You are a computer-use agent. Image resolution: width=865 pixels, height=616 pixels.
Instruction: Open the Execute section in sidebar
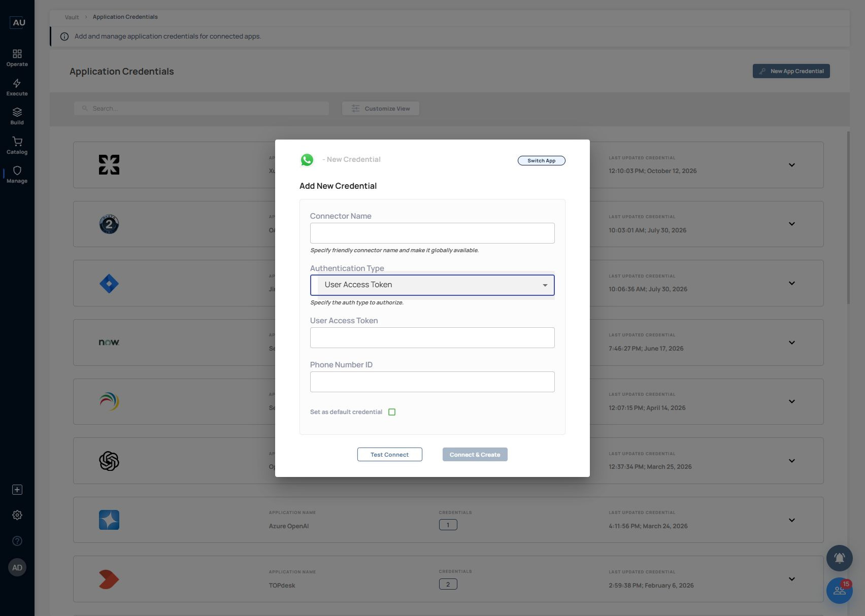pos(17,87)
